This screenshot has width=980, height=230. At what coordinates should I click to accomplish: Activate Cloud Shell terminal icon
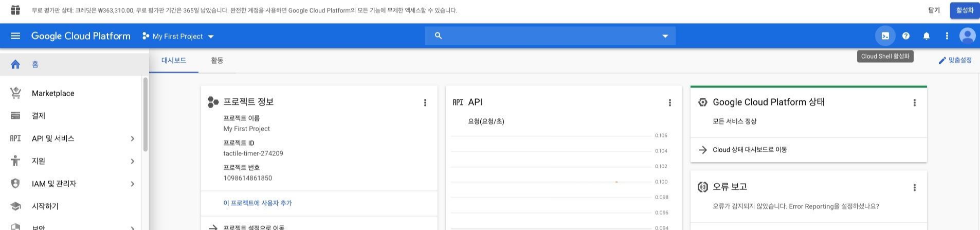tap(885, 36)
